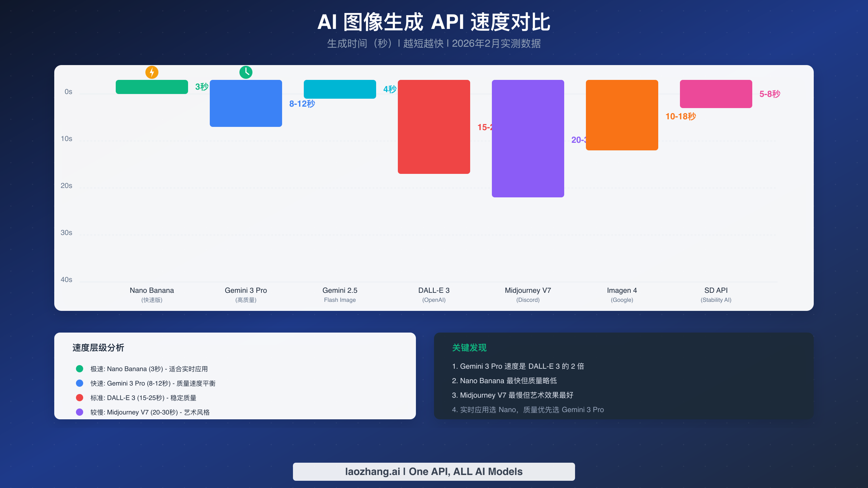Screen dimensions: 868x488
Task: Expand the 速度层级分析 panel
Action: 98,347
